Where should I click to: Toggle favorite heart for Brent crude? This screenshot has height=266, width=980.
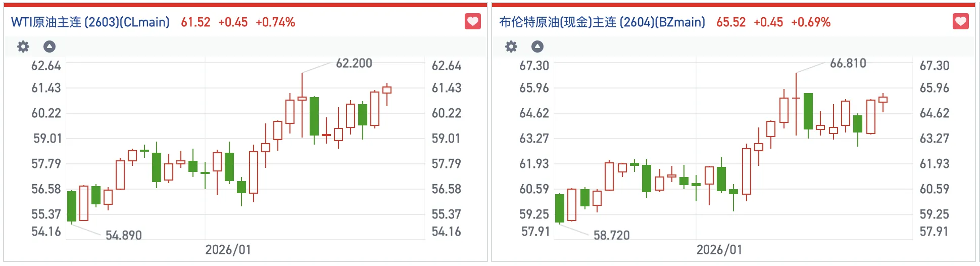click(960, 22)
